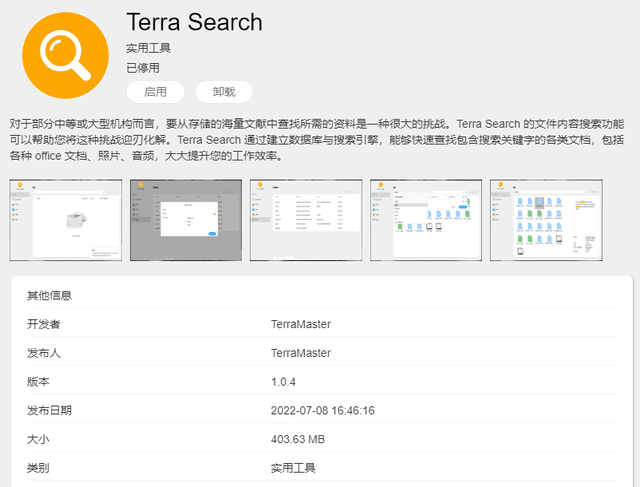Select the Terra Search title text

point(194,22)
